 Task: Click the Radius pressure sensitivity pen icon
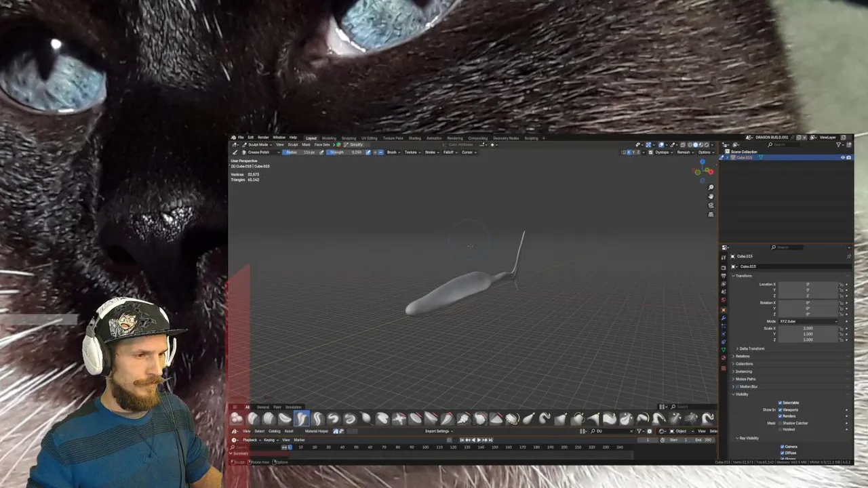322,152
